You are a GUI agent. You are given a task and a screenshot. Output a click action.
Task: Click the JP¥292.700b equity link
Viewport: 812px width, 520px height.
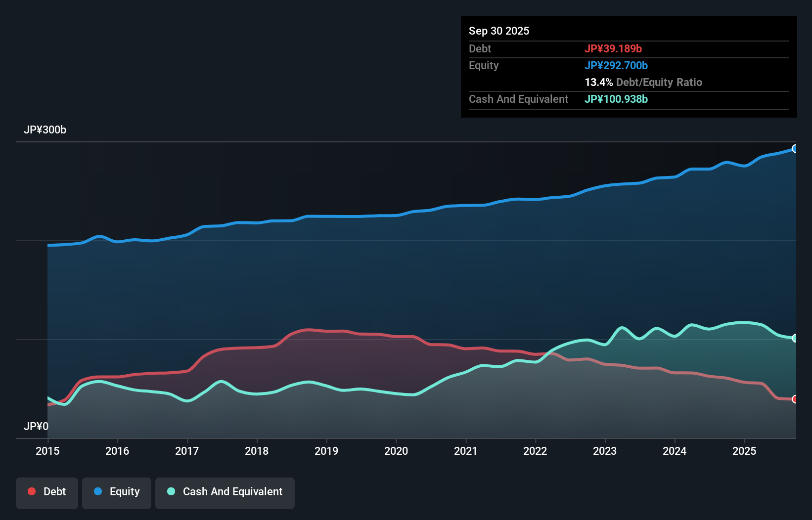[x=617, y=65]
